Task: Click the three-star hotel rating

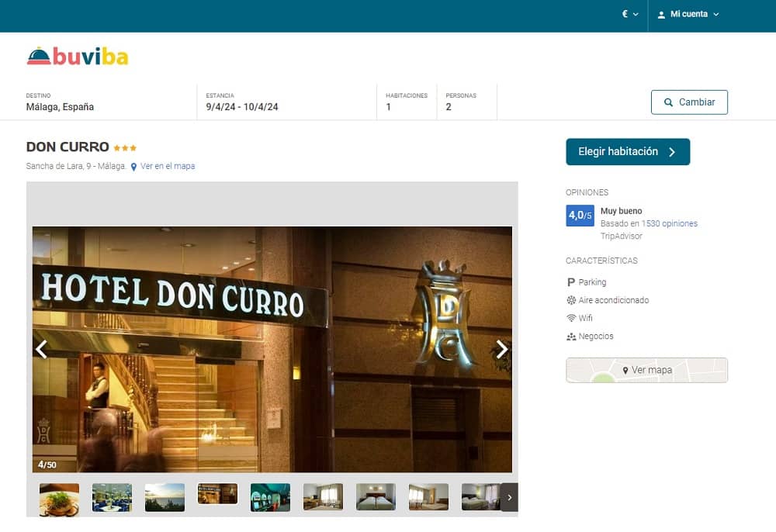Action: [x=125, y=148]
